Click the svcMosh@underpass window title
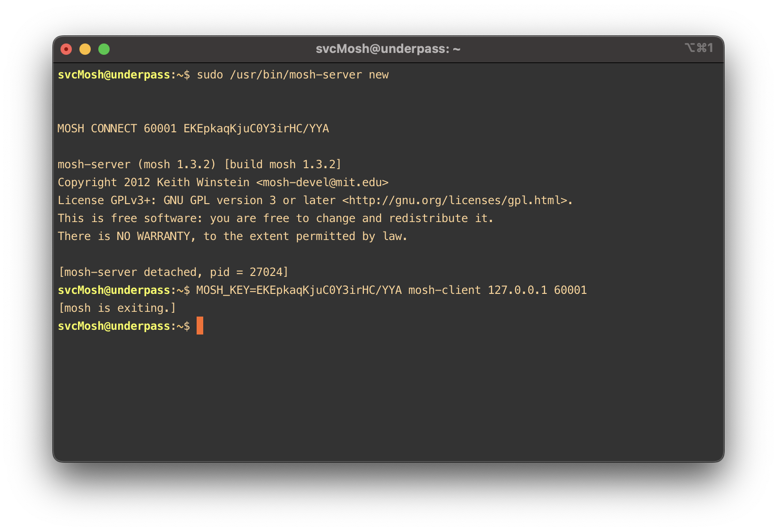 pyautogui.click(x=388, y=49)
